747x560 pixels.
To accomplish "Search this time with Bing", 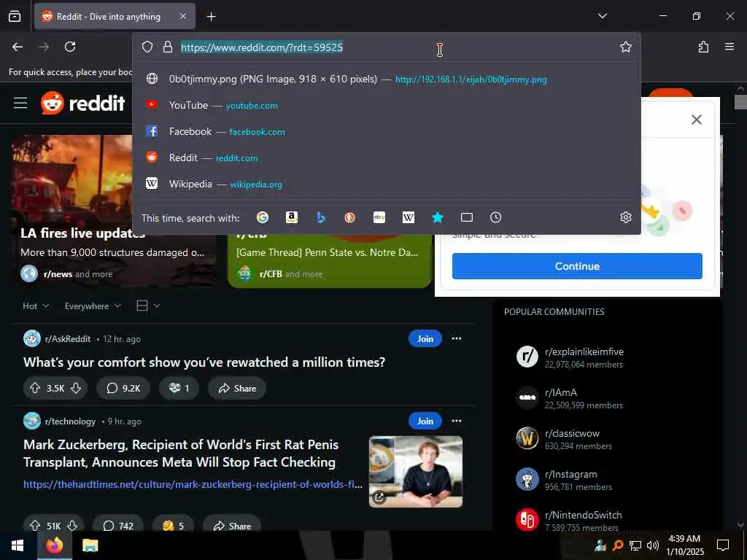I will click(321, 217).
